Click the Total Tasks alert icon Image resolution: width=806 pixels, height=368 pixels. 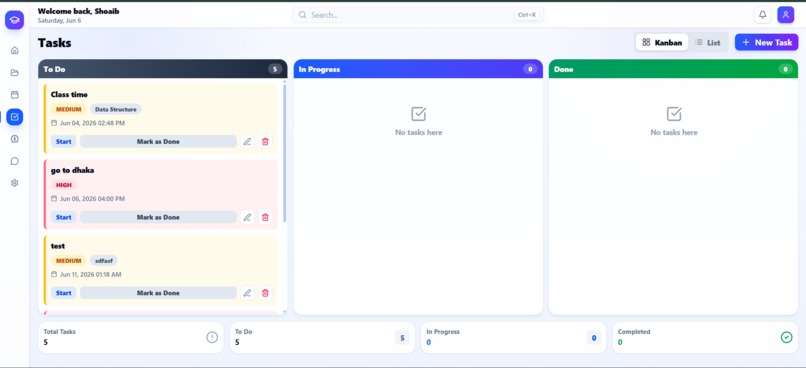point(212,337)
